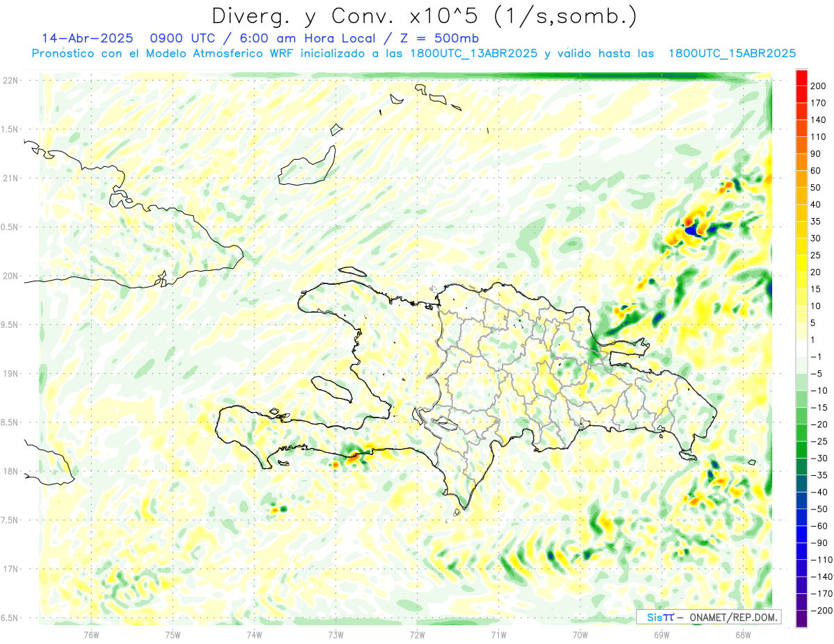Image resolution: width=834 pixels, height=644 pixels.
Task: Click the 17N latitude label
Action: click(x=10, y=569)
